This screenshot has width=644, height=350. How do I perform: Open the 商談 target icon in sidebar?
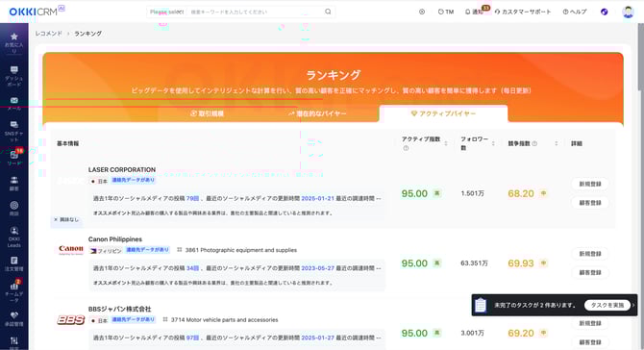[x=14, y=209]
